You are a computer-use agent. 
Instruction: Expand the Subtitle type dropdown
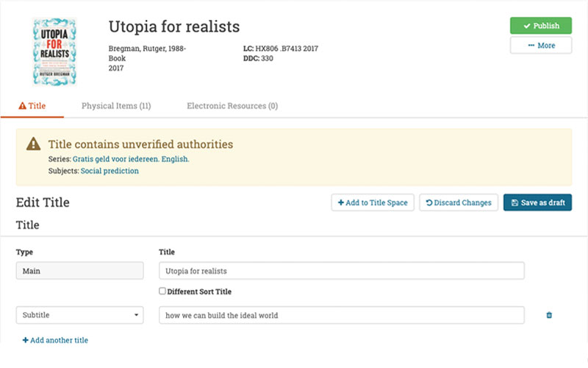click(x=79, y=315)
